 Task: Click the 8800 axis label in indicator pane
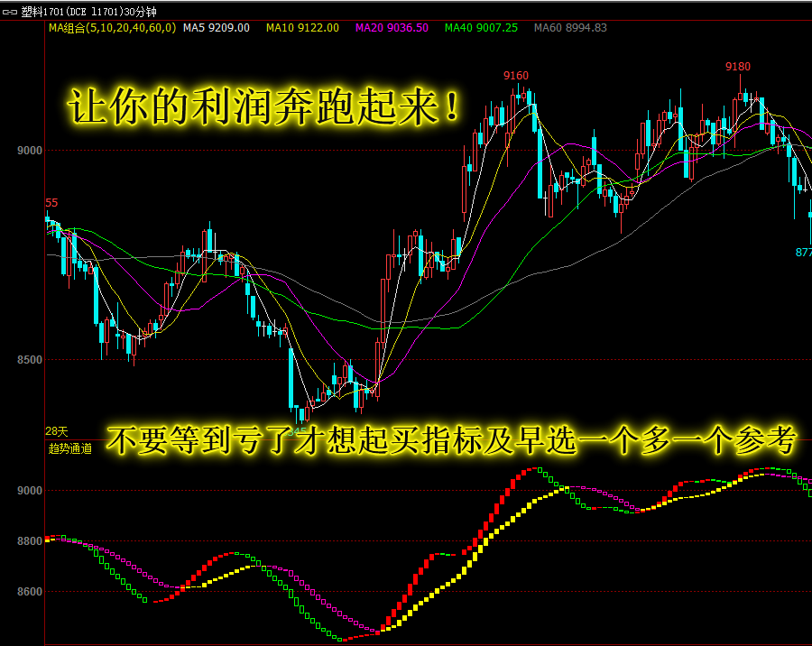pos(30,540)
